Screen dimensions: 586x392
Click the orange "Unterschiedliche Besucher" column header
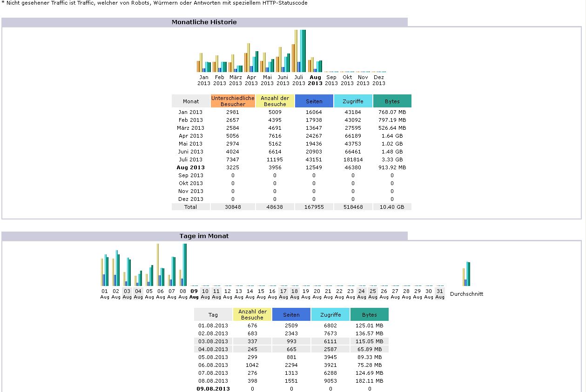click(x=233, y=101)
